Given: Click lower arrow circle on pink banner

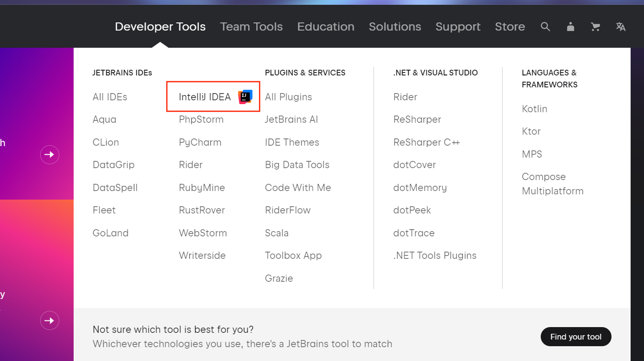Looking at the screenshot, I should pos(50,320).
